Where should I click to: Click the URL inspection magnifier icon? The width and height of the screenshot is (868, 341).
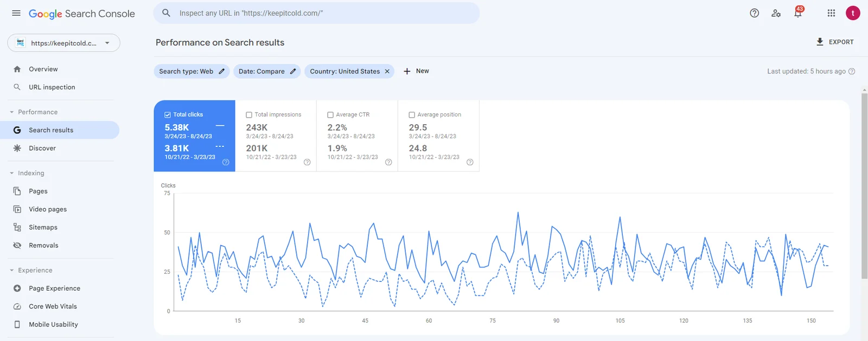tap(17, 87)
